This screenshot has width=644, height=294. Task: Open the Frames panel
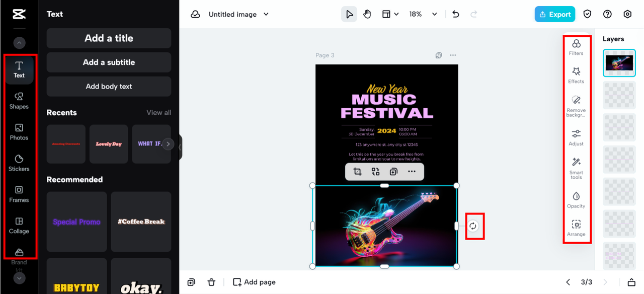[x=19, y=194]
